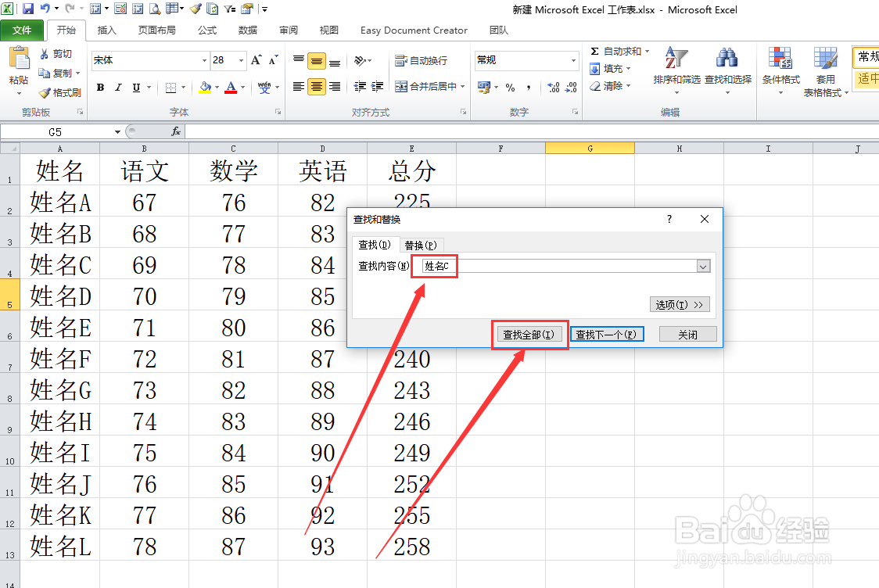The width and height of the screenshot is (879, 588).
Task: Expand alignment group dialog launcher
Action: [463, 112]
